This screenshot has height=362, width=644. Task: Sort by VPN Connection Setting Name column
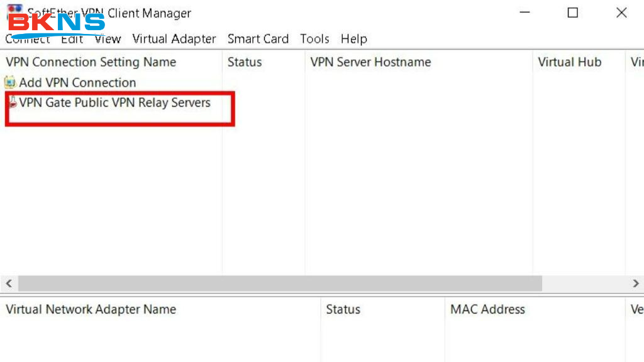(x=91, y=62)
